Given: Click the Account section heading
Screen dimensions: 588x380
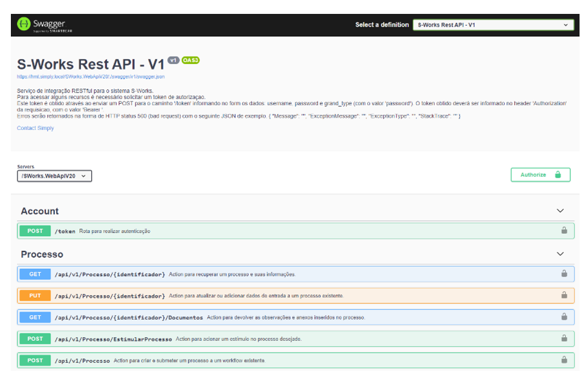Looking at the screenshot, I should pyautogui.click(x=40, y=211).
